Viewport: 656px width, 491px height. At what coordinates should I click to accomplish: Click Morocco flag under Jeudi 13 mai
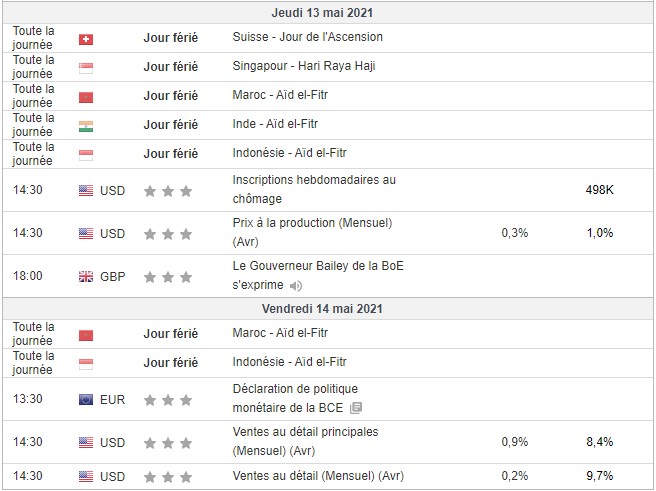tap(85, 97)
